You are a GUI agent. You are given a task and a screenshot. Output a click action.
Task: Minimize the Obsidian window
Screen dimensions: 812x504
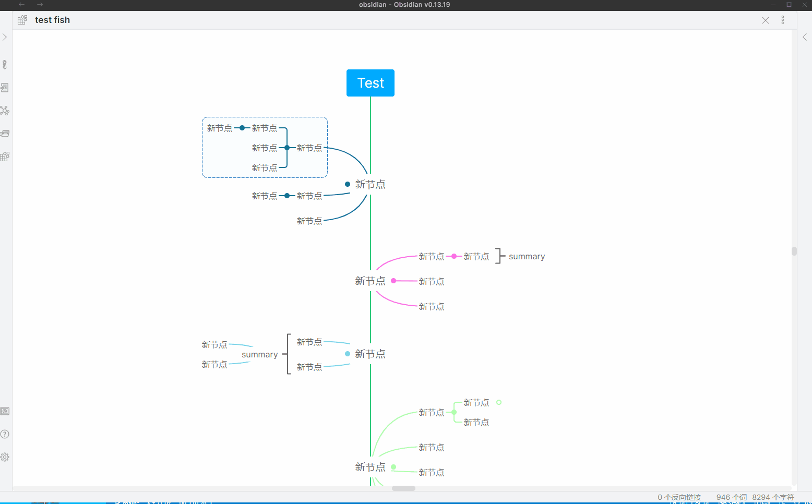[773, 4]
